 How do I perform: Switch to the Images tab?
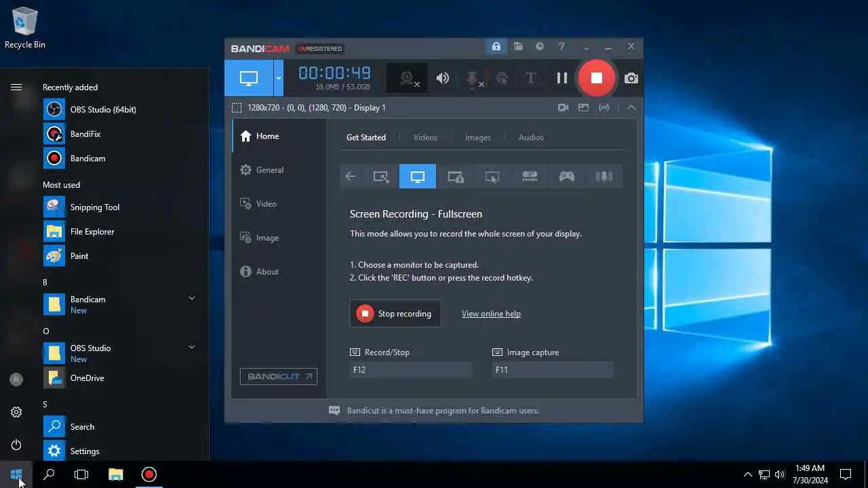coord(478,138)
